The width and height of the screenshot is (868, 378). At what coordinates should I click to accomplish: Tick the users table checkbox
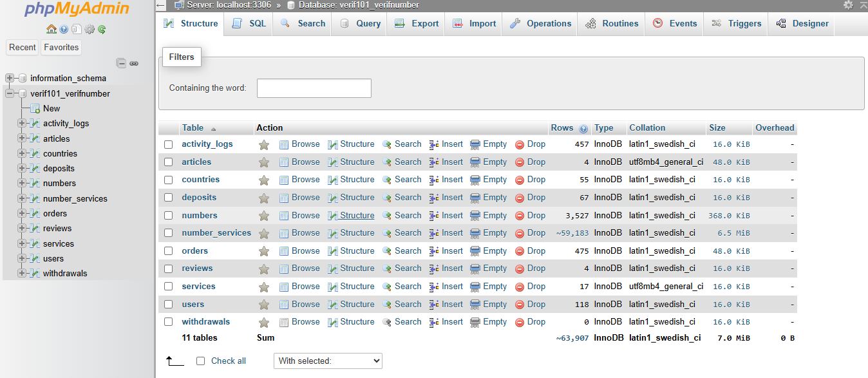coord(168,305)
